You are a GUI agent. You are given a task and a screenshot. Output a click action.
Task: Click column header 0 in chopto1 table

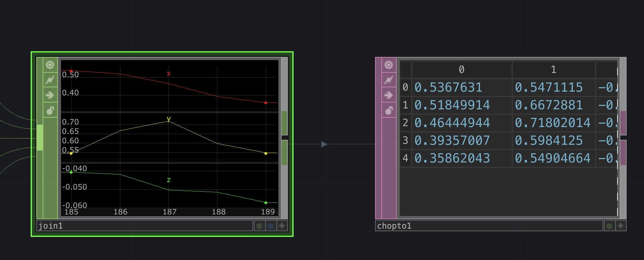(x=462, y=70)
